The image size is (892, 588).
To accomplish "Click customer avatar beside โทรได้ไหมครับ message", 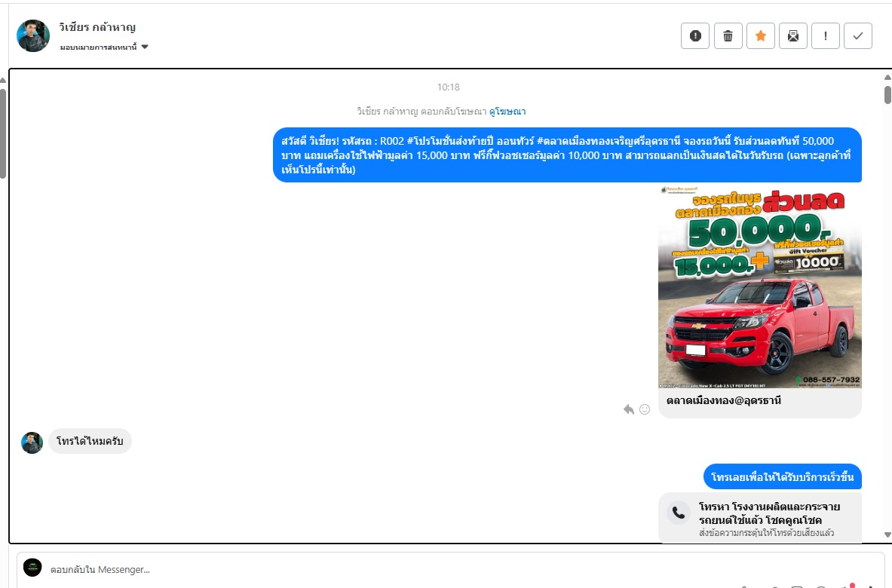I will (x=32, y=443).
